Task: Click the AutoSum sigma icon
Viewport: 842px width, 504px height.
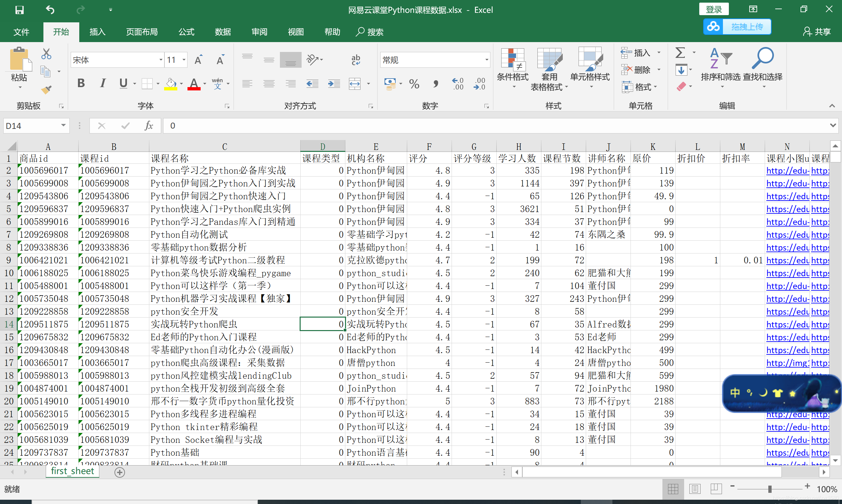Action: pos(680,53)
